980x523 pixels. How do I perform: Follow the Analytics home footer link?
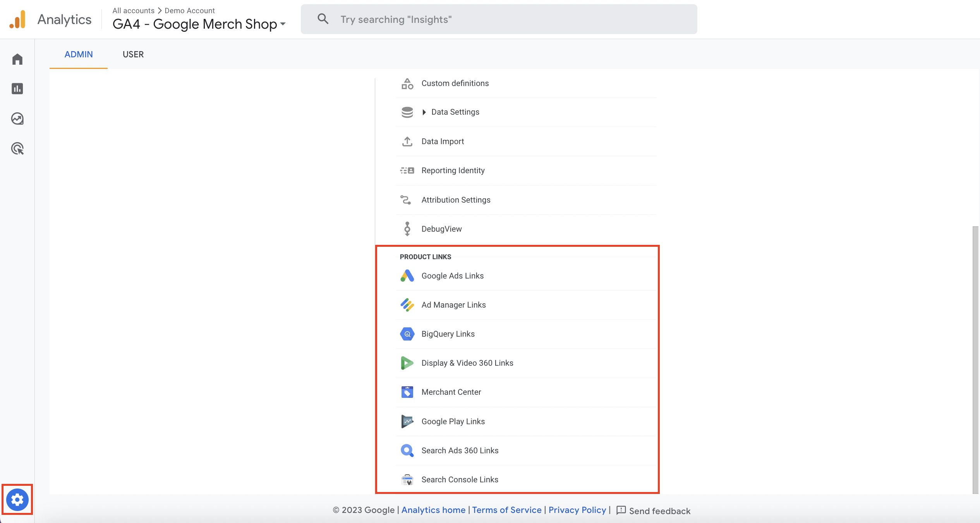click(433, 510)
